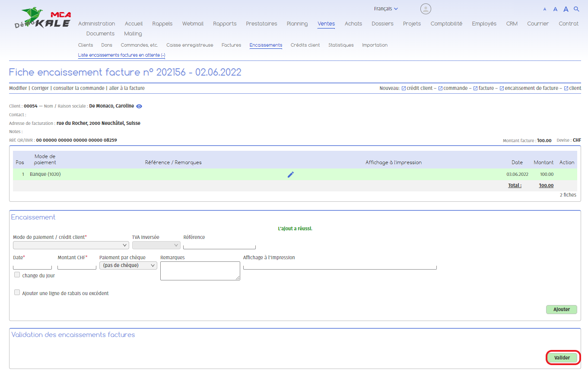
Task: Click the Total amount 100.00
Action: [x=546, y=185]
